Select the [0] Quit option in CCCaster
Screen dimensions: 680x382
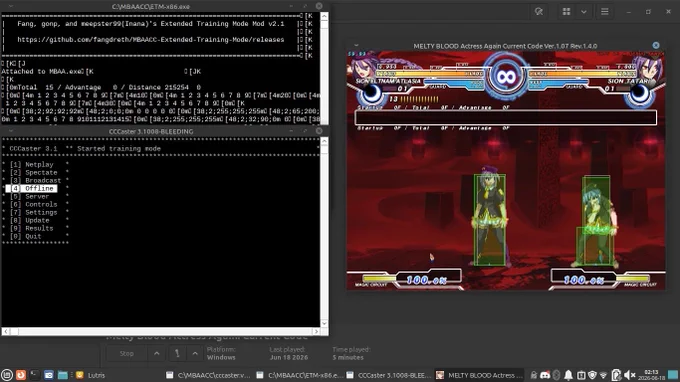26,236
